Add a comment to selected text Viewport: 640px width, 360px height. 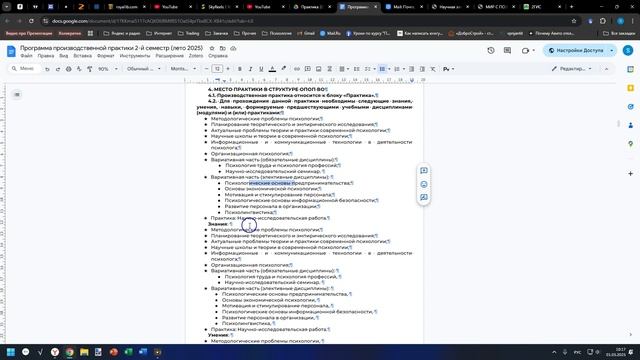pos(424,171)
